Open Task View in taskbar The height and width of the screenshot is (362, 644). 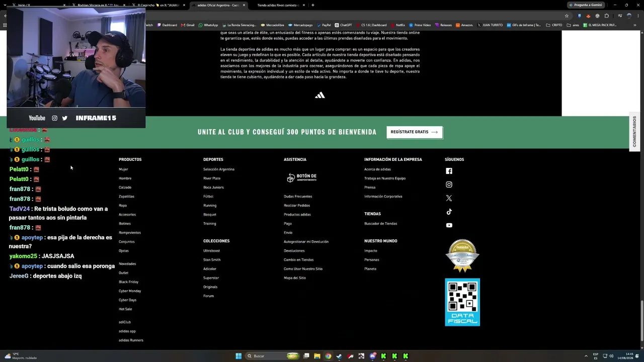(306, 356)
